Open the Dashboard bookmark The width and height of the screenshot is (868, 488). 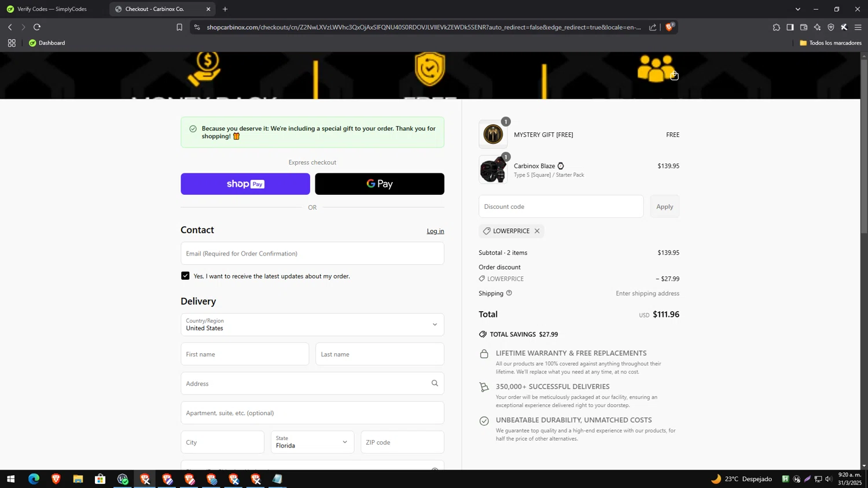(x=47, y=43)
